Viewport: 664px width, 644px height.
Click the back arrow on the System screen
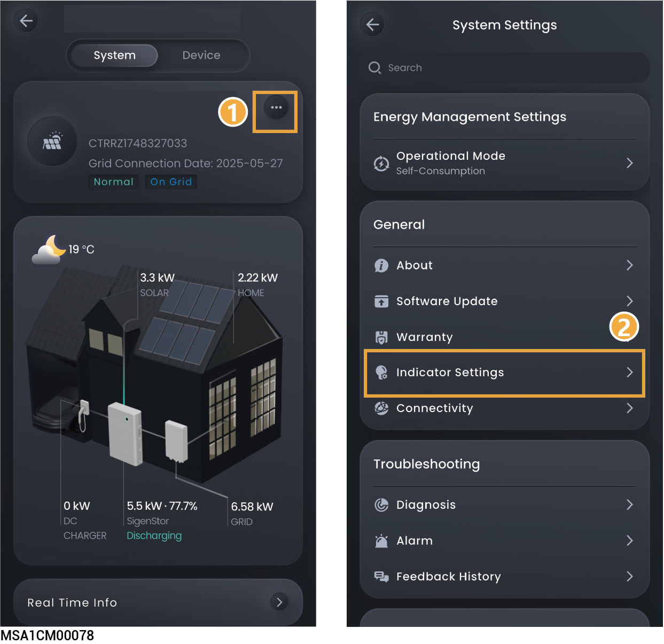click(x=26, y=21)
